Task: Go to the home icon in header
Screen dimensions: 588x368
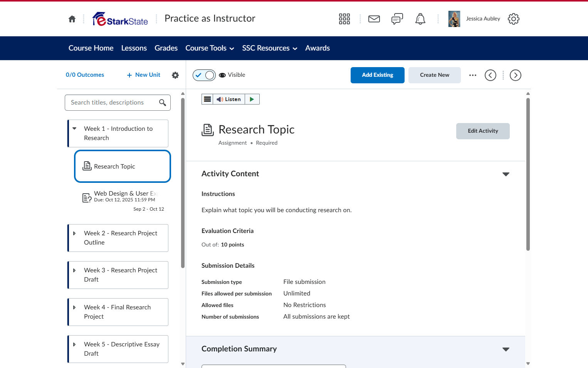Action: tap(72, 19)
